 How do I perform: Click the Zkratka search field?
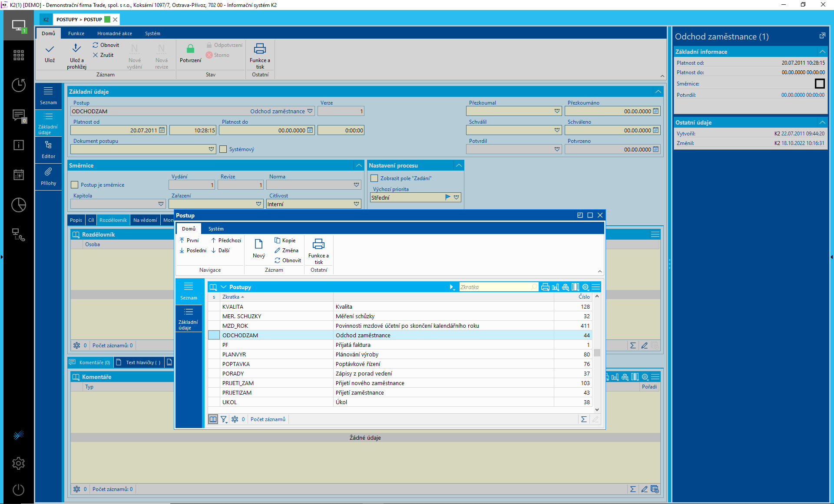click(495, 287)
